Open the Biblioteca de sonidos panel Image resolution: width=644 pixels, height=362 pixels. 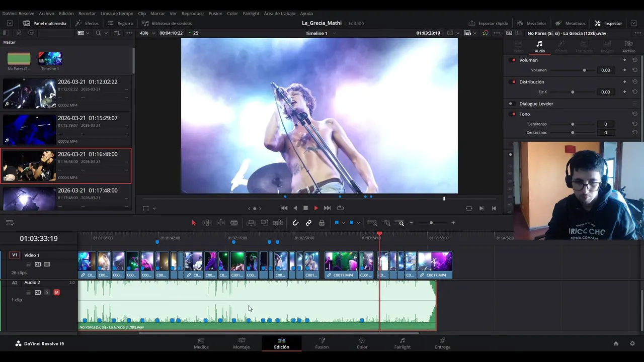click(x=167, y=23)
